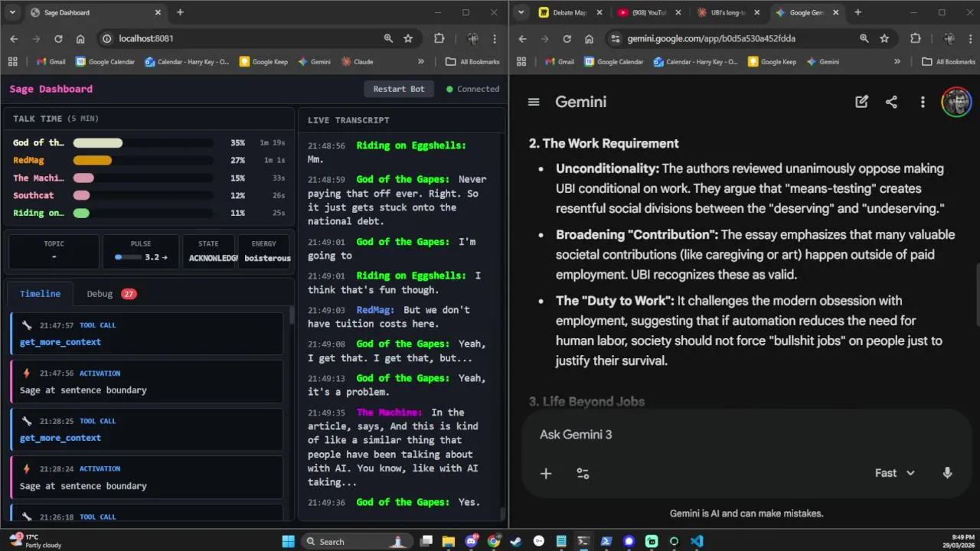Image resolution: width=980 pixels, height=551 pixels.
Task: Open extensions in the Sage Dashboard window
Action: pos(439,38)
